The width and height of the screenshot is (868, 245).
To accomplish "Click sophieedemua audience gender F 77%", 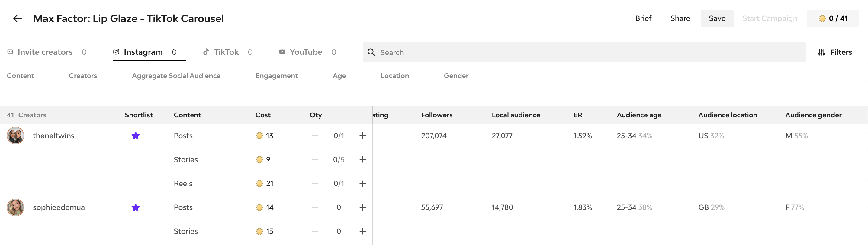I will point(795,207).
